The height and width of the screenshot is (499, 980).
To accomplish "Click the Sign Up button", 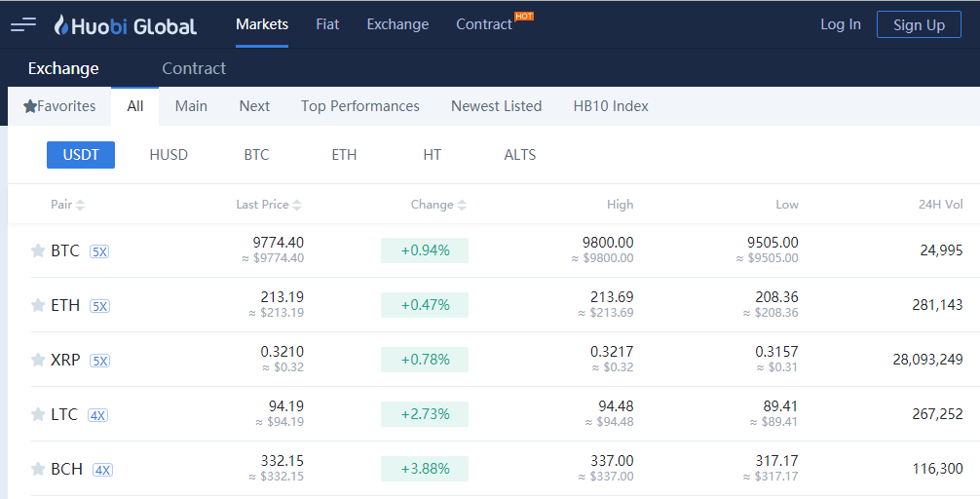I will point(919,25).
